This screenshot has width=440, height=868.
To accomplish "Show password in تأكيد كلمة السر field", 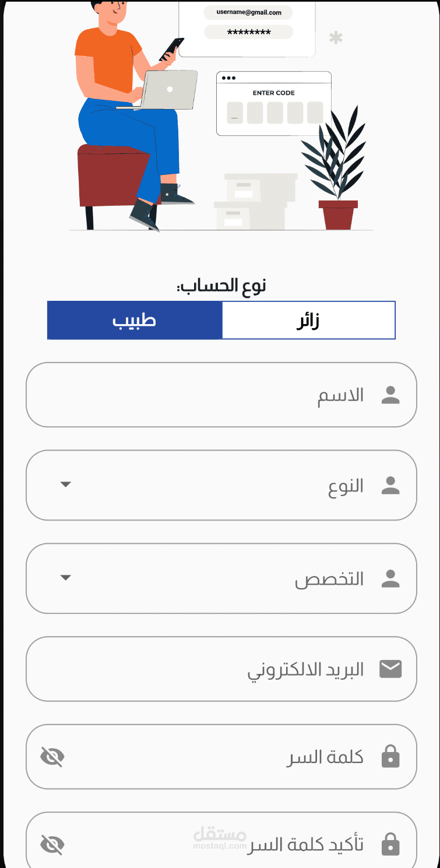I will [52, 844].
